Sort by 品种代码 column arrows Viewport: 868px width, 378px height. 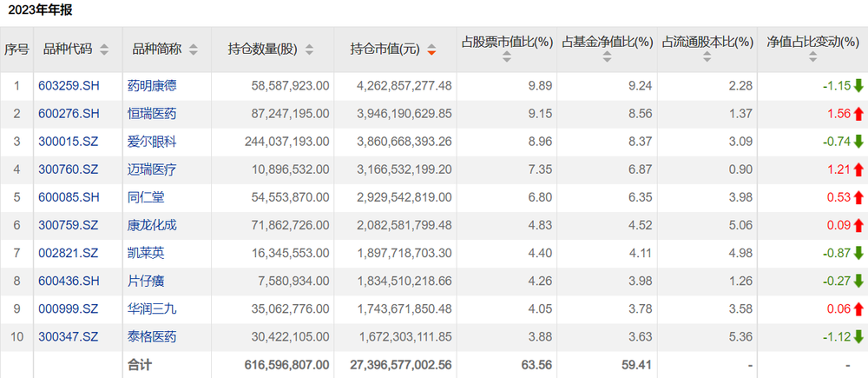(x=104, y=50)
